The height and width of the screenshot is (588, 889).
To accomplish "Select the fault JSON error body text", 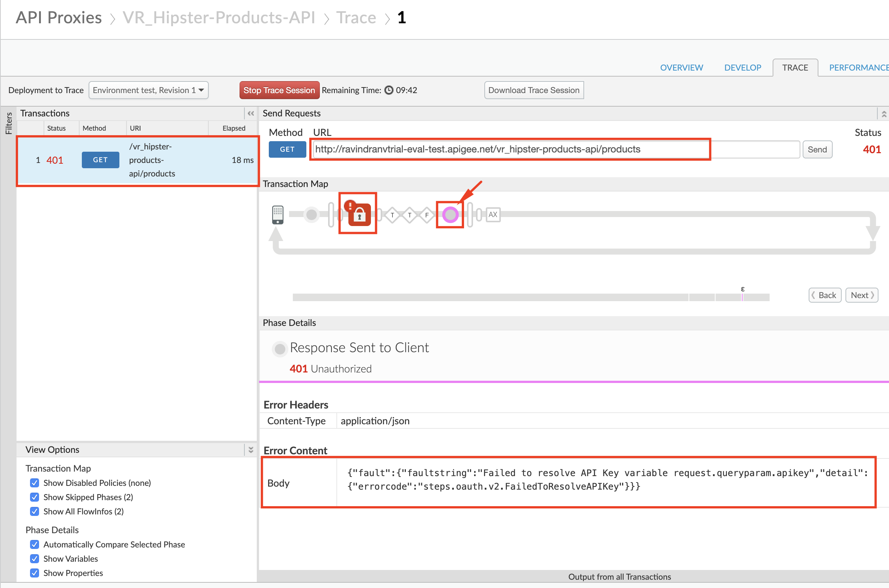I will [x=607, y=479].
